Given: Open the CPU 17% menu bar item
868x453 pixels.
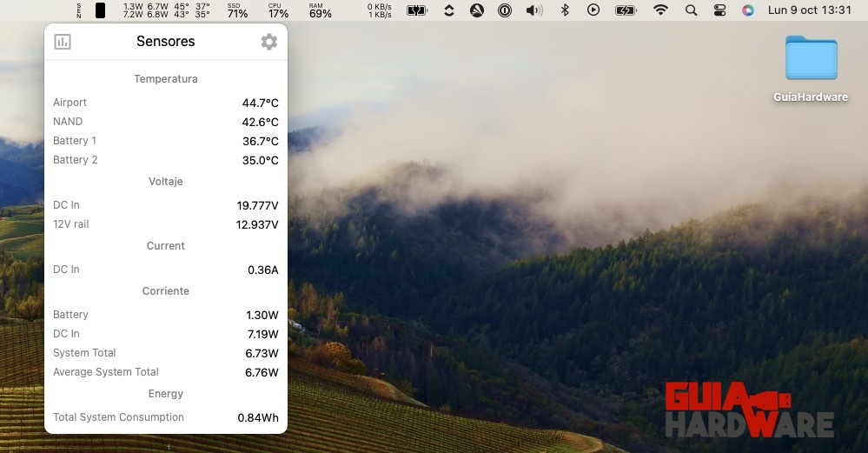Looking at the screenshot, I should pos(278,10).
